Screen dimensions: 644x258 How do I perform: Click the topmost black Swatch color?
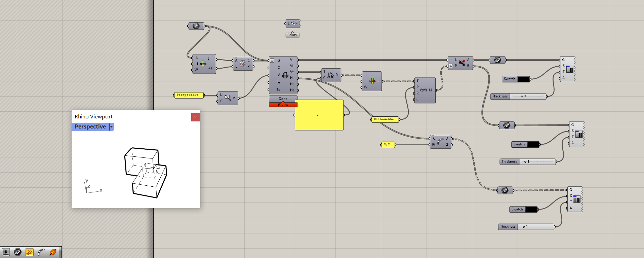point(524,79)
